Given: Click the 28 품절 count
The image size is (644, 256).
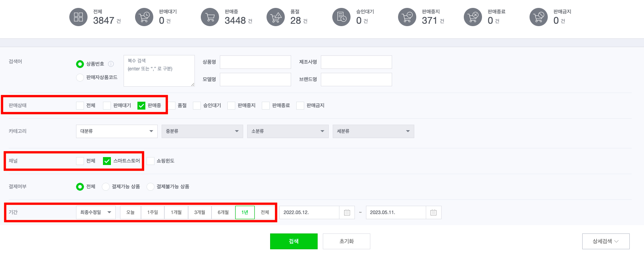Looking at the screenshot, I should click(x=296, y=21).
